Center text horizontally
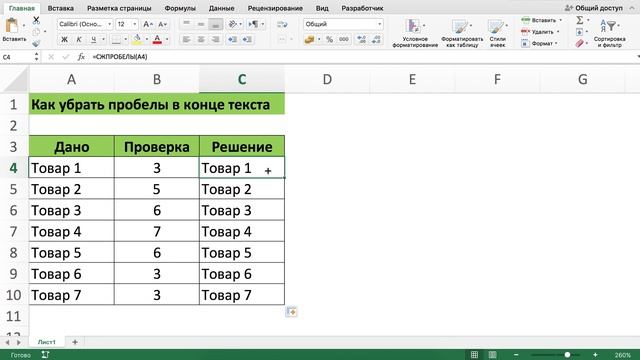This screenshot has height=360, width=640. point(201,40)
